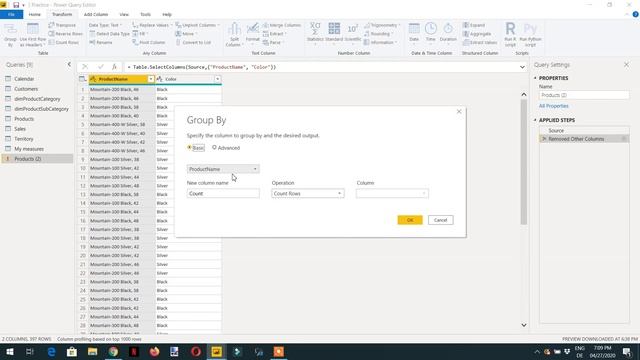Click the Run R script icon
This screenshot has width=640, height=360.
510,35
